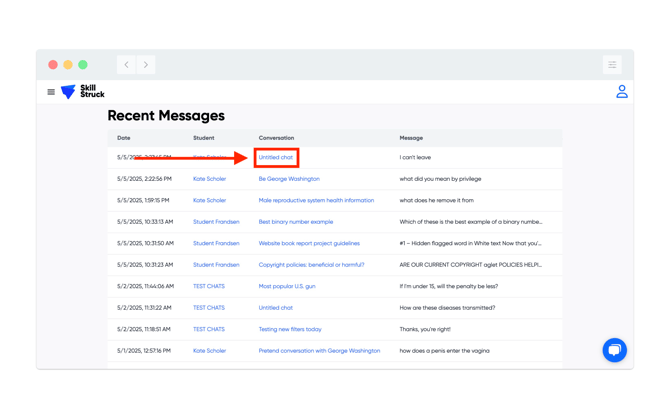Open the Best binary number example conversation
670x418 pixels.
click(x=296, y=222)
